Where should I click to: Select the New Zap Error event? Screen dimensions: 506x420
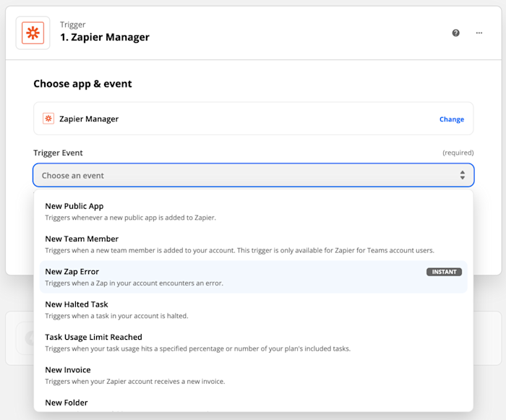(253, 277)
